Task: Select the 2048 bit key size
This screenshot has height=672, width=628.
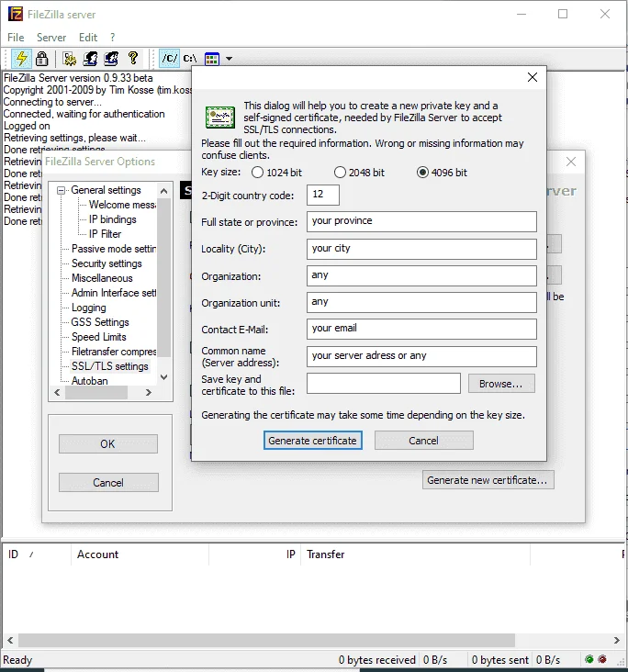Action: 340,173
